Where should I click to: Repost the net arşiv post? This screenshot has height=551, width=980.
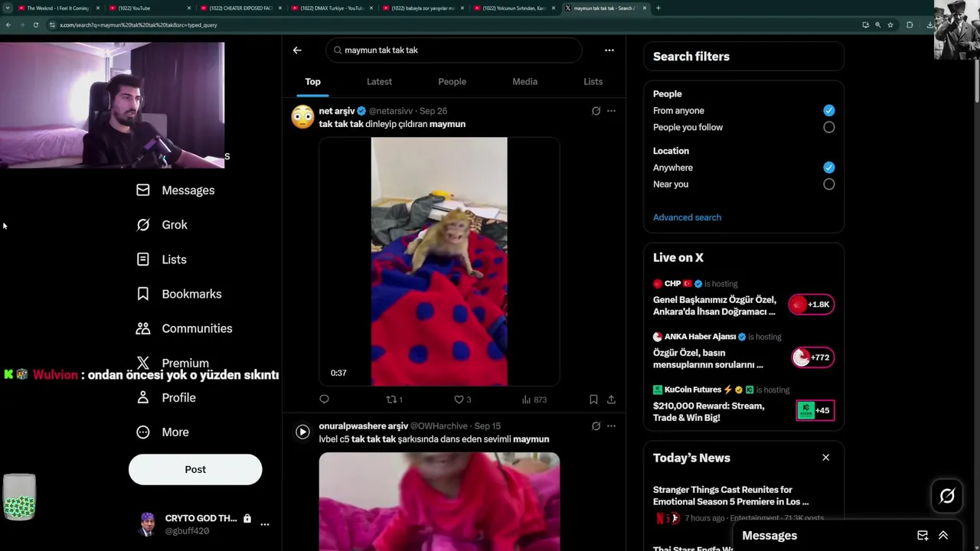pos(394,399)
